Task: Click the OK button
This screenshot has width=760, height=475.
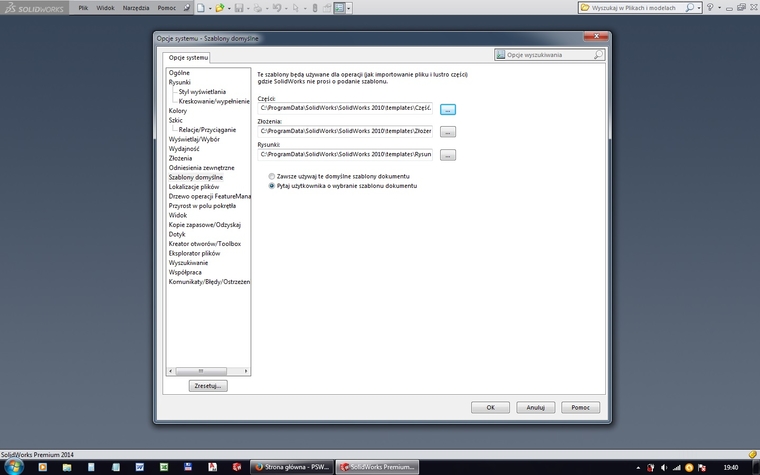Action: click(x=490, y=408)
